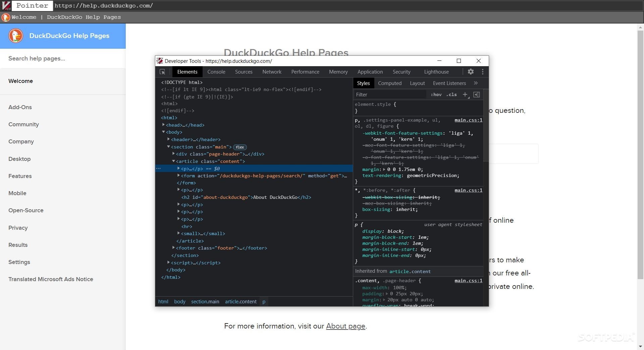644x350 pixels.
Task: Open Event Listeners pane
Action: pos(449,83)
